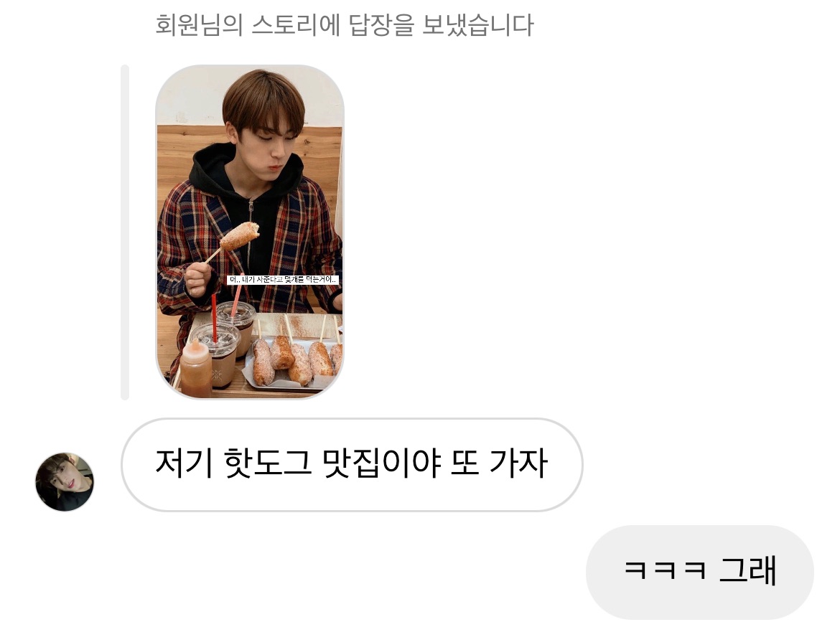
Task: Tap '또 가자' at end of received message
Action: point(499,463)
